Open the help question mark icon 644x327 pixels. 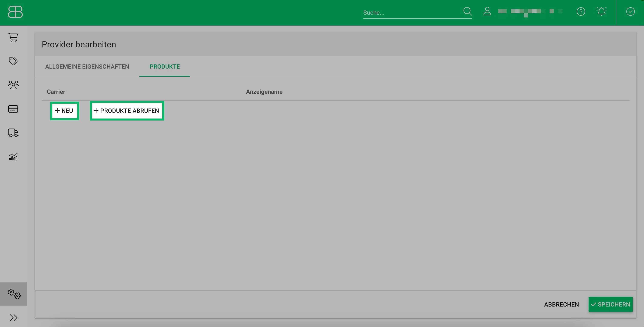click(580, 12)
